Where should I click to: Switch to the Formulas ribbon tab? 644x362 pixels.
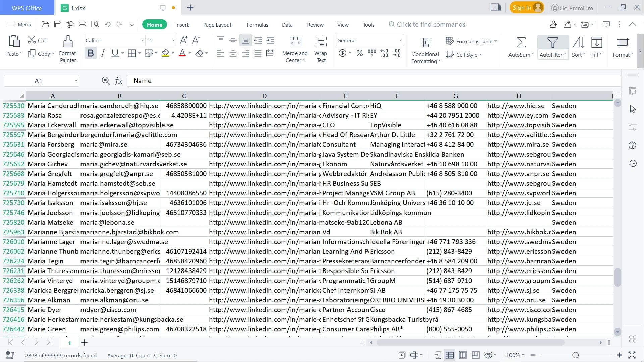tap(257, 24)
